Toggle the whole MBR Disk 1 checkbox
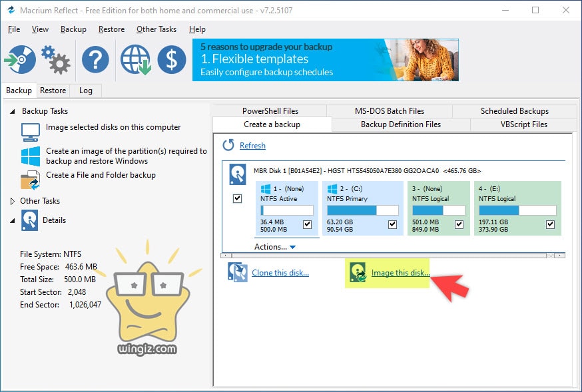Screen dimensions: 582x392 [237, 198]
